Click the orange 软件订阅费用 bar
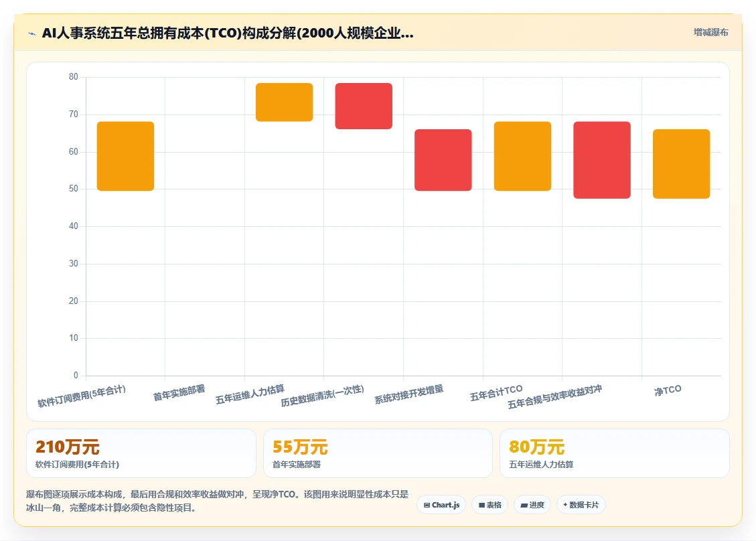Screen dimensions: 756x541 125,156
